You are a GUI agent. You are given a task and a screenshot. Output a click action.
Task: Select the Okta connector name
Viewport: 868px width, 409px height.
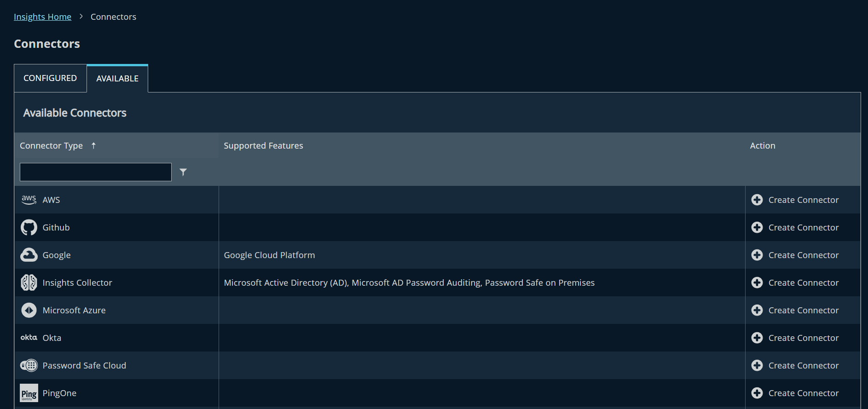pos(52,338)
